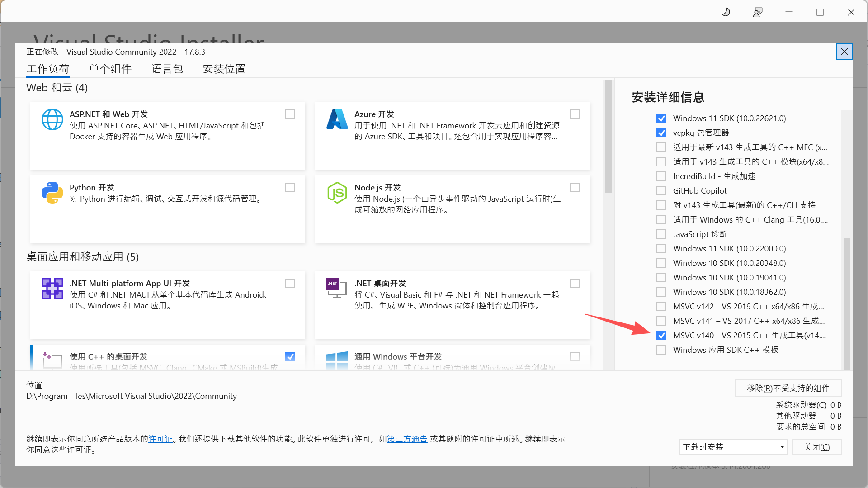Close the modify dialog with X button
Screen dimensions: 868x488
click(x=844, y=52)
